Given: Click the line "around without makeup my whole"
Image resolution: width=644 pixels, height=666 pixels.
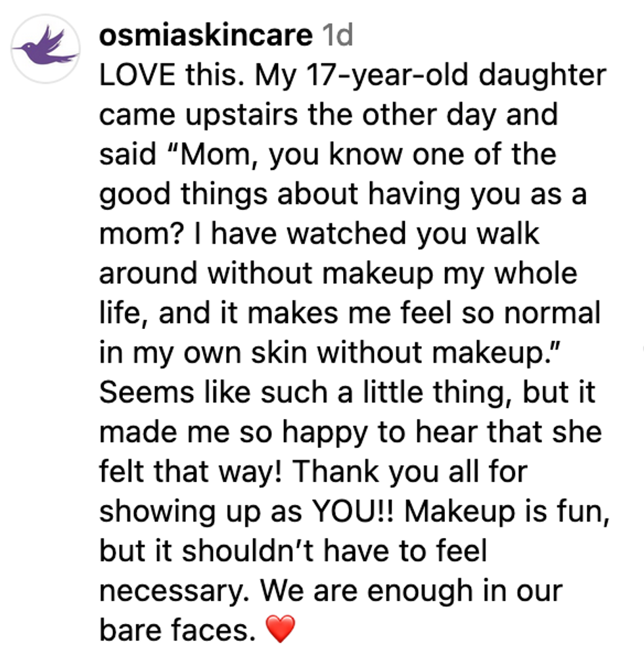Looking at the screenshot, I should click(x=338, y=273).
